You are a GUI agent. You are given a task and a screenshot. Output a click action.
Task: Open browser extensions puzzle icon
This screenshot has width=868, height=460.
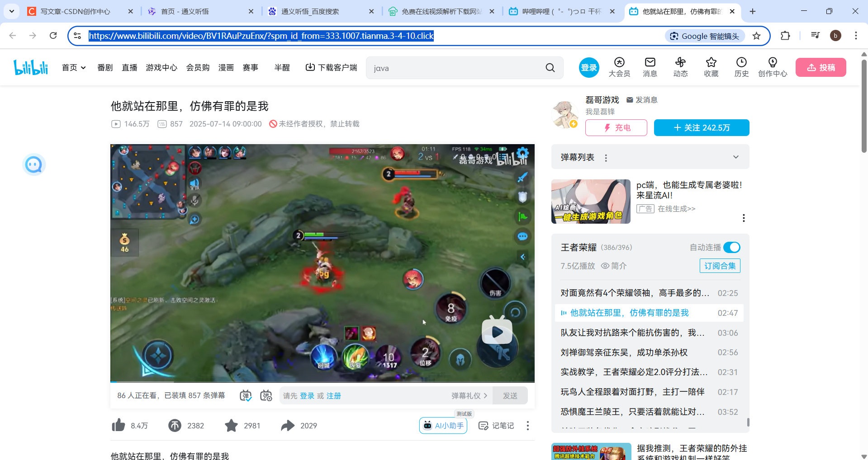click(785, 36)
